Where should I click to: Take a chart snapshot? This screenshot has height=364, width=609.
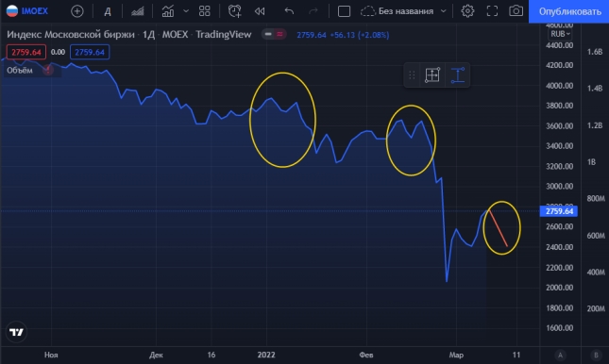pyautogui.click(x=516, y=11)
